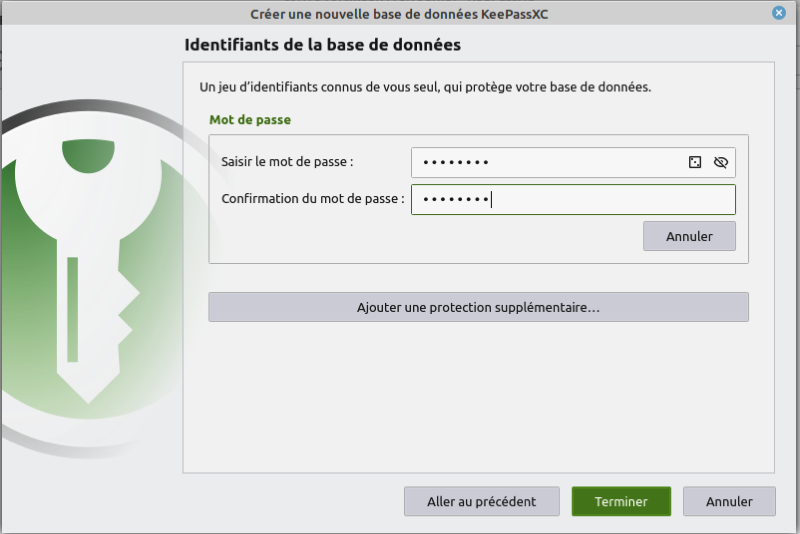This screenshot has width=800, height=534.
Task: Click the 'Identifiants de la base de données' heading
Action: (322, 46)
